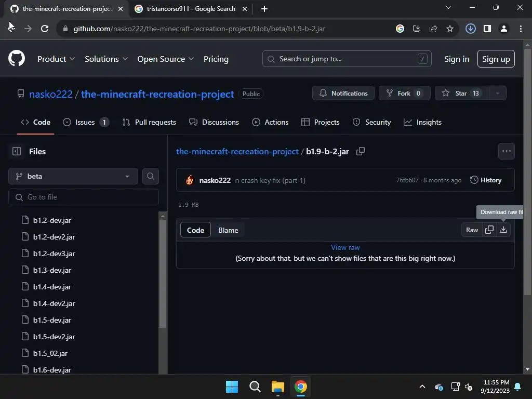Viewport: 532px width, 399px height.
Task: Fork the repository with Fork button
Action: tap(405, 94)
